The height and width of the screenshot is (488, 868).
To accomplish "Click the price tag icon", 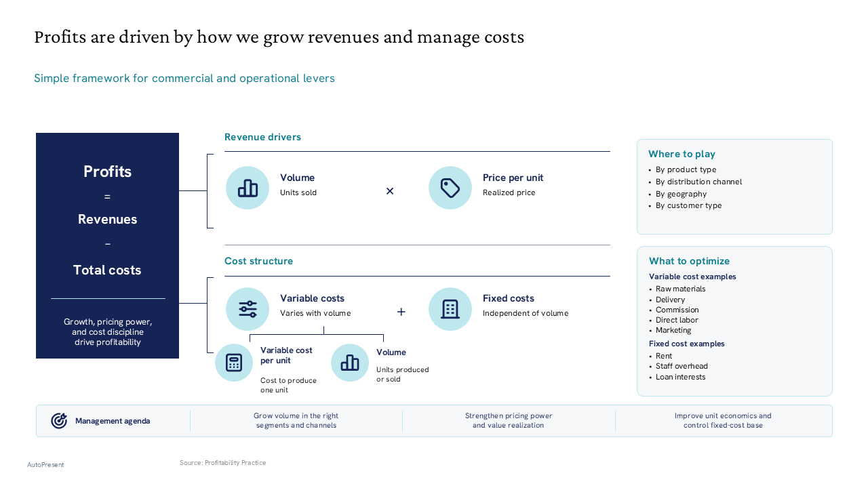I will point(450,188).
